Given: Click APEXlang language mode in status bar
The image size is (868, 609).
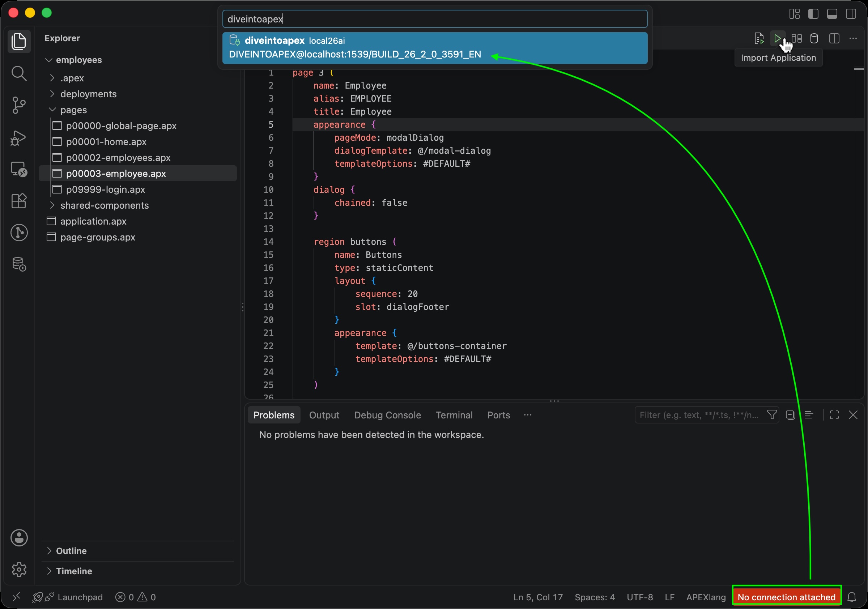Looking at the screenshot, I should [x=706, y=597].
